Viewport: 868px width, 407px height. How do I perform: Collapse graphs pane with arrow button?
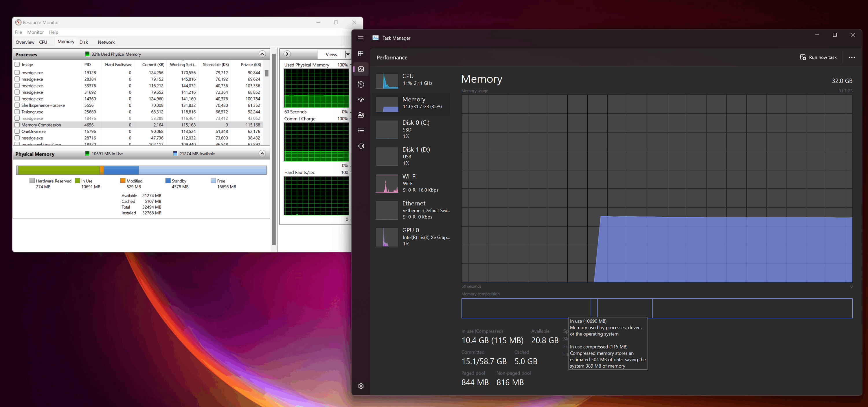[x=287, y=54]
